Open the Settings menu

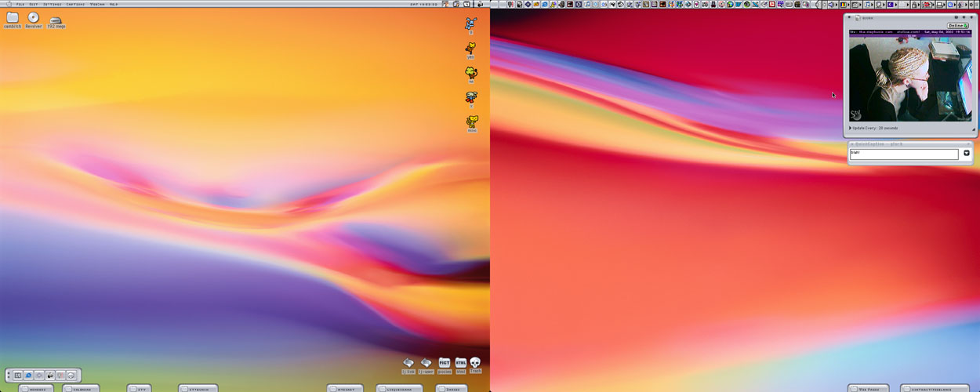tap(52, 4)
